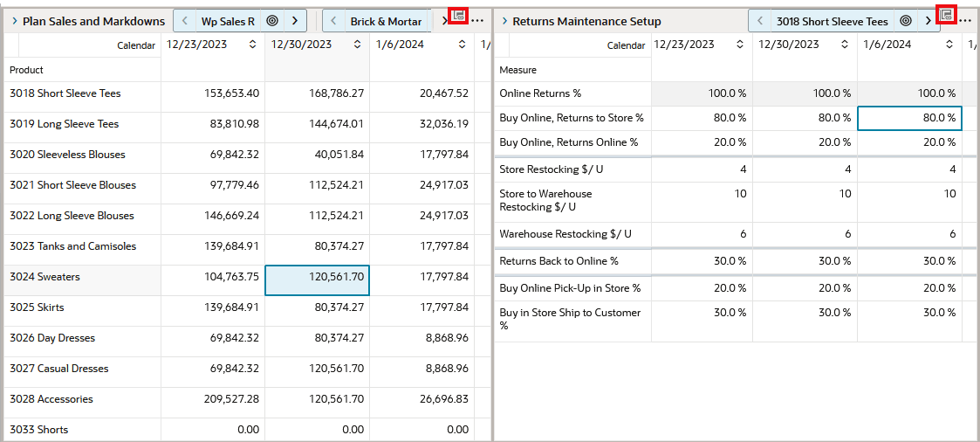The height and width of the screenshot is (442, 980).
Task: Go to previous item before Wp Sales R
Action: (184, 21)
